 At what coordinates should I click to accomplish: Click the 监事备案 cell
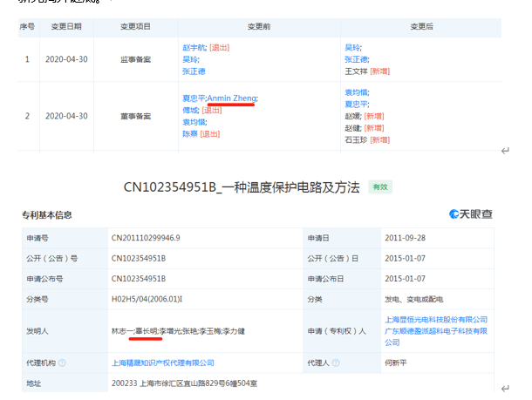[135, 59]
